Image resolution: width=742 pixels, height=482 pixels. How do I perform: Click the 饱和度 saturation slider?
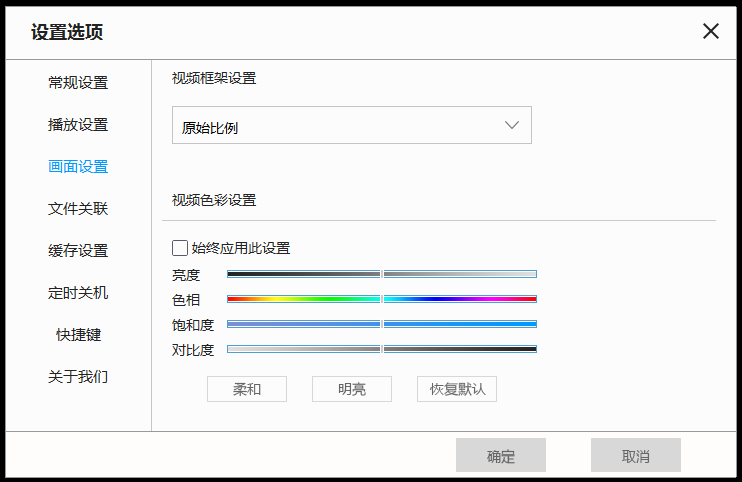click(382, 324)
